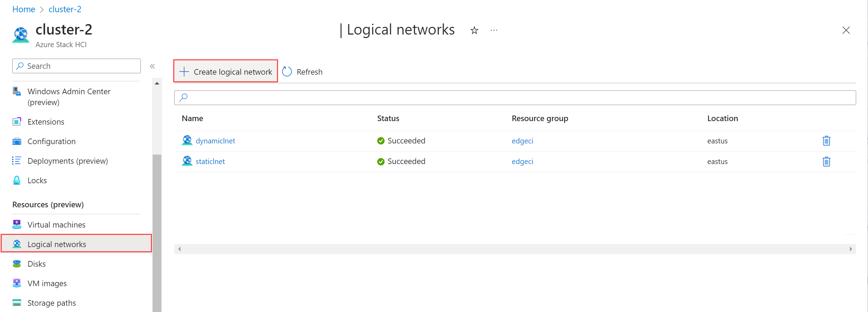Open VM images page
Screen dimensions: 868x312
coord(47,283)
